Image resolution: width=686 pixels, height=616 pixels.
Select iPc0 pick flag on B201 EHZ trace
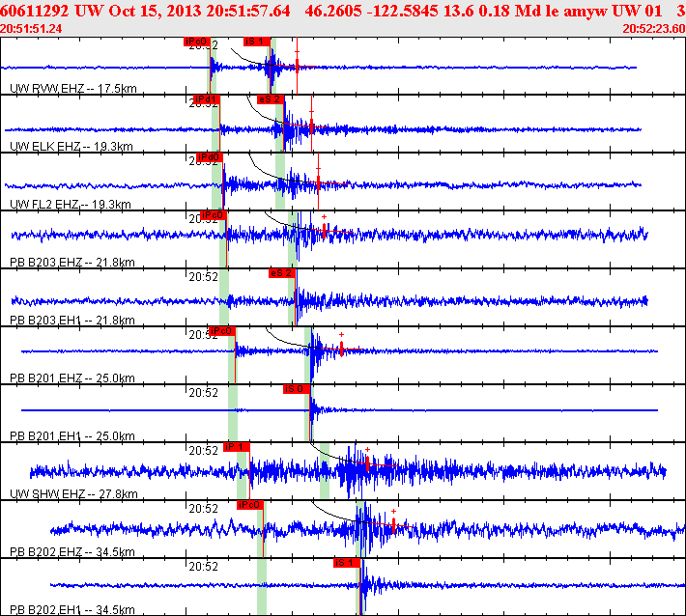click(x=222, y=331)
